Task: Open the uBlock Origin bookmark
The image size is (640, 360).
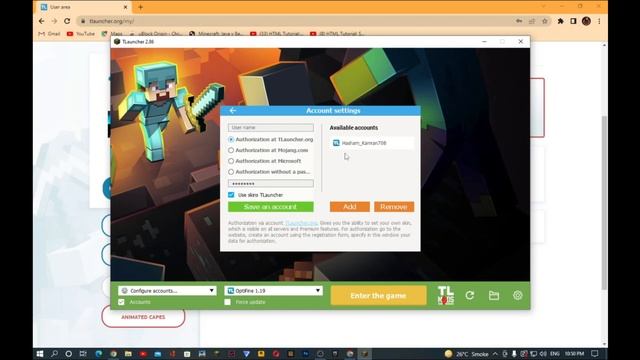Action: point(156,34)
